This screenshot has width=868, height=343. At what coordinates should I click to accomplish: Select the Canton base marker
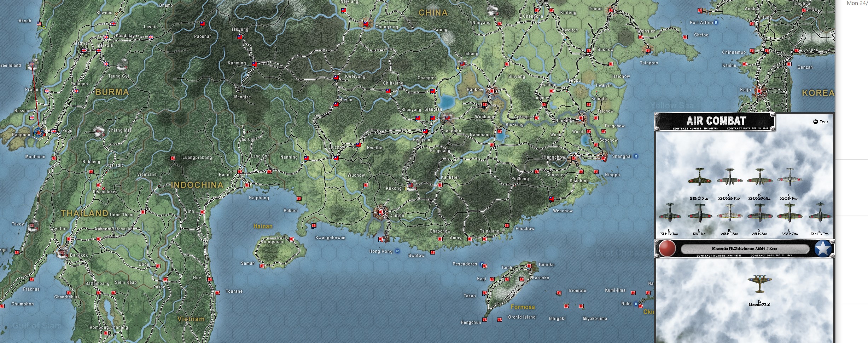[381, 212]
